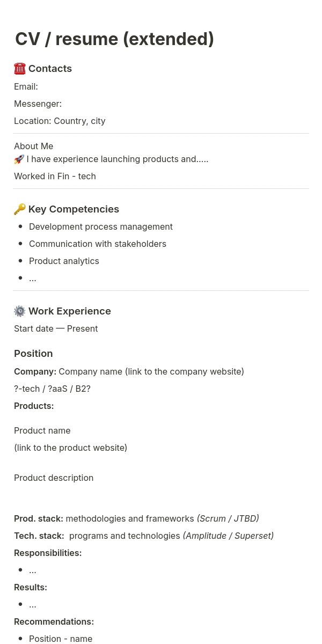Click the Product description paragraph

click(54, 478)
